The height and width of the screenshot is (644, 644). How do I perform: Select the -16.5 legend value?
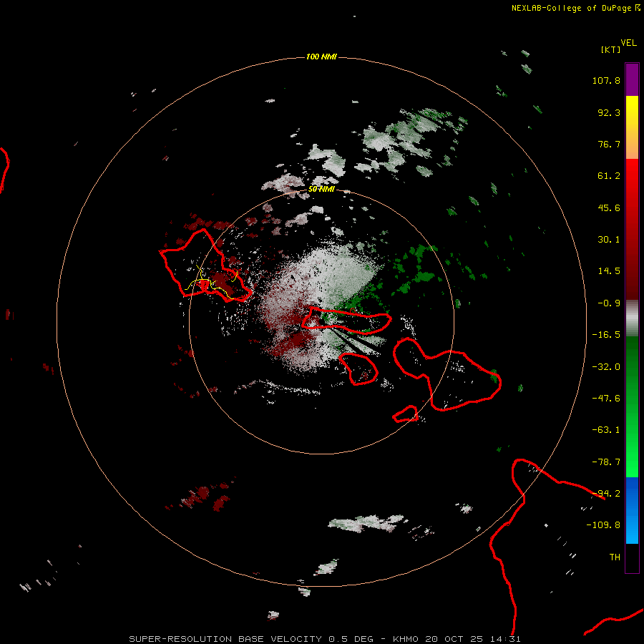[x=606, y=335]
